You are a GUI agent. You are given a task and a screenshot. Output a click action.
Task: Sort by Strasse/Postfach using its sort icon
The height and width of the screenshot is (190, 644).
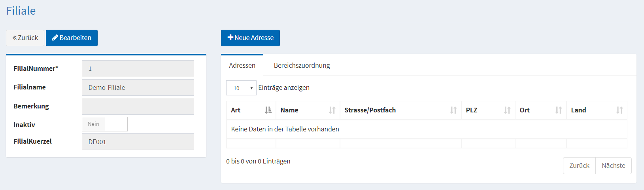[x=453, y=110]
